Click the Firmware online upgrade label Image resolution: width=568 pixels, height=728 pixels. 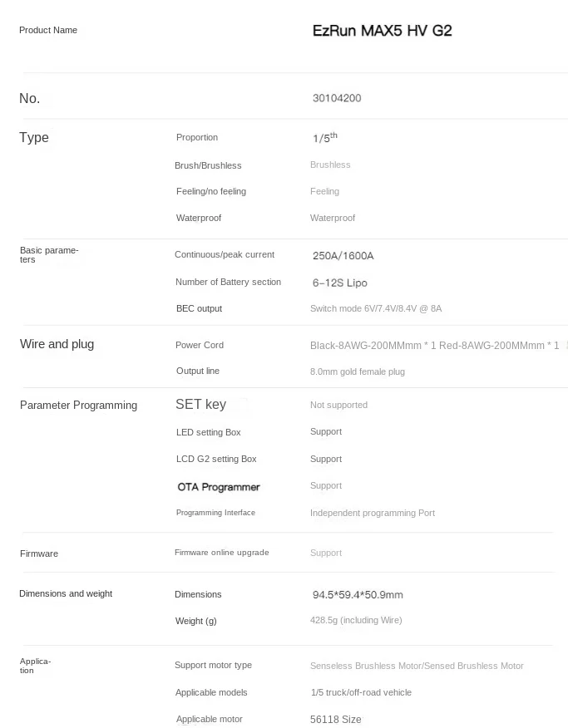coord(221,553)
